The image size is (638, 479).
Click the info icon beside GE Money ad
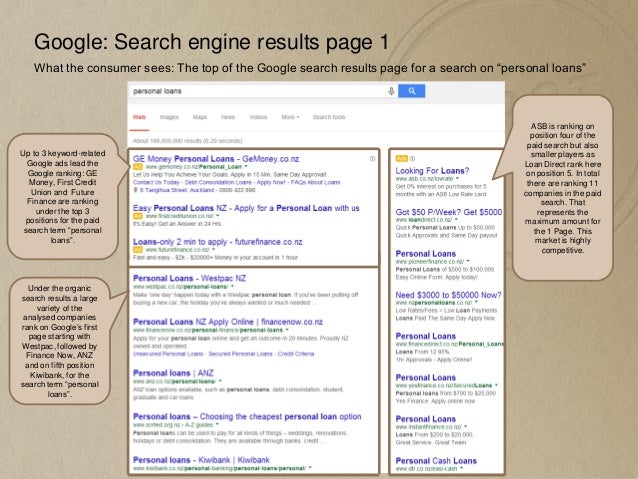[372, 159]
